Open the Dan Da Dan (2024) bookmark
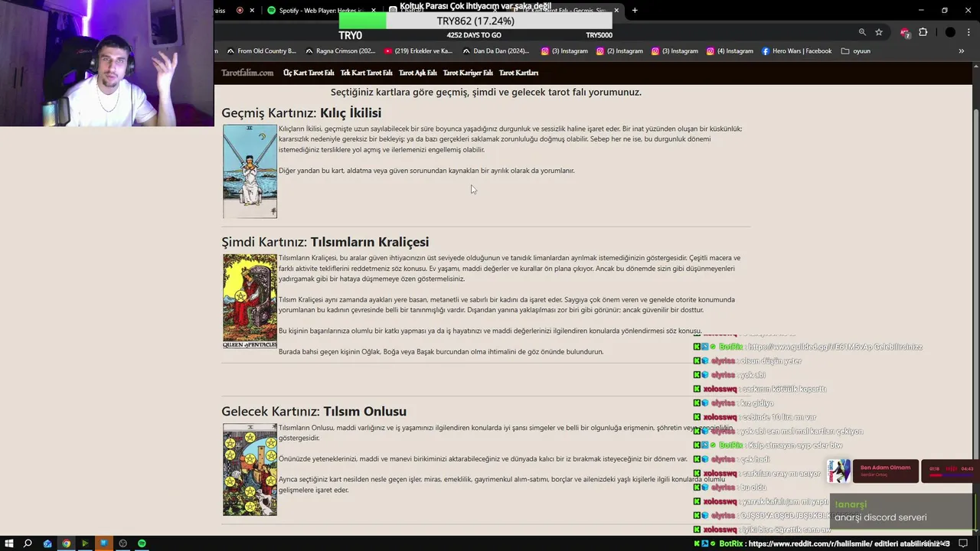The width and height of the screenshot is (980, 551). click(x=496, y=51)
